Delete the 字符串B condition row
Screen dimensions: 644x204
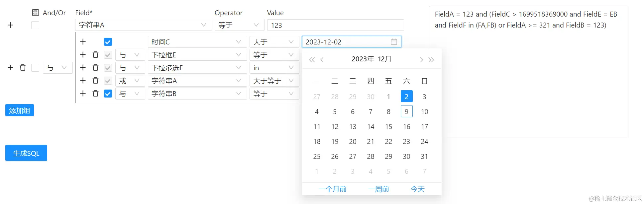coord(96,94)
